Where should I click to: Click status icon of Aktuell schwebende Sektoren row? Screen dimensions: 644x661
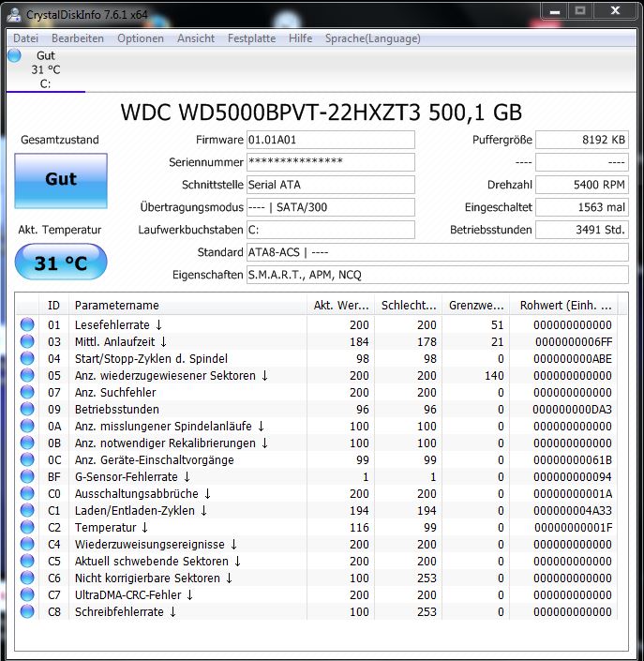point(27,561)
